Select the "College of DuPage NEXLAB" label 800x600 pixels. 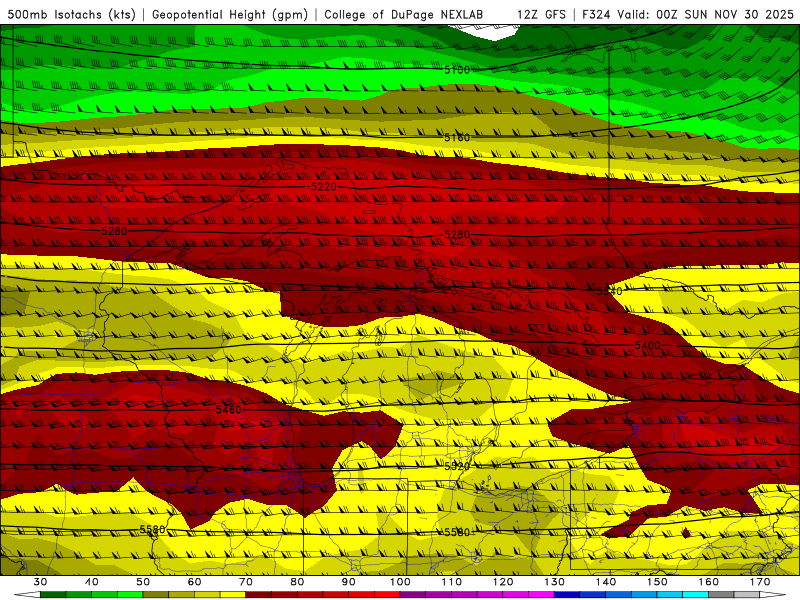pos(404,15)
